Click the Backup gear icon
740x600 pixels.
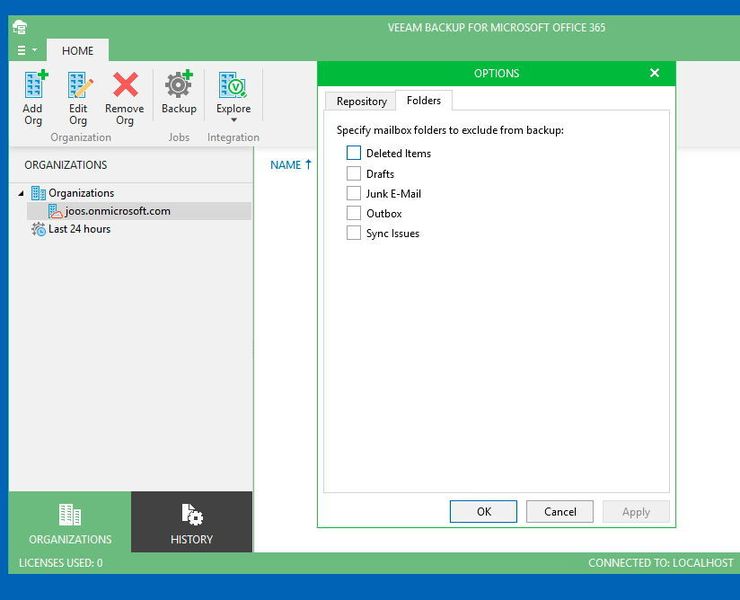(179, 84)
